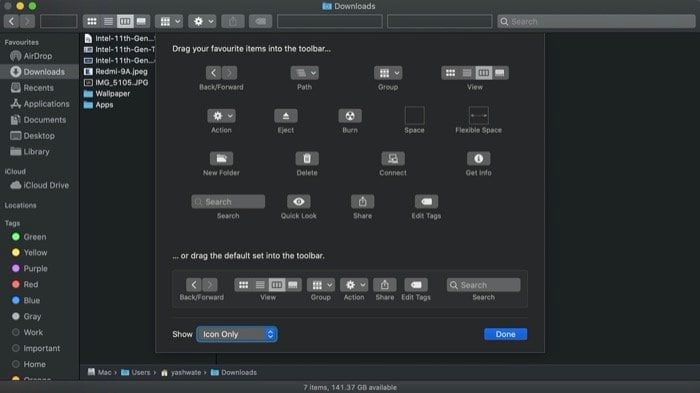Click Mac in the path bar
Screen dimensions: 700x393
coord(100,372)
